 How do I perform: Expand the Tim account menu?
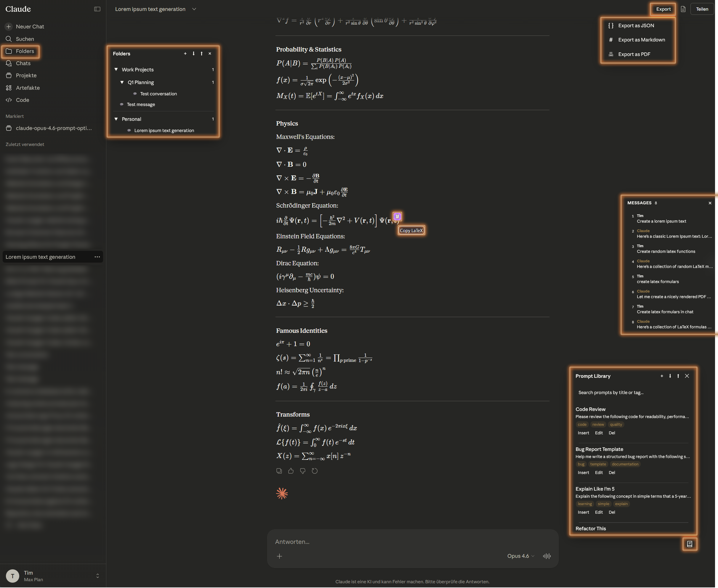53,576
